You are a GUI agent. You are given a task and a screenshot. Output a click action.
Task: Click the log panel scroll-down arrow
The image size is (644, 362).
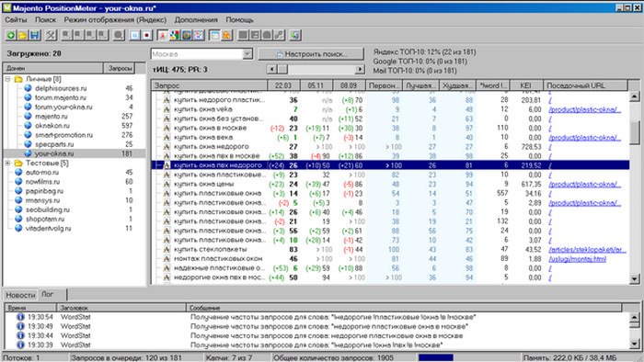click(x=634, y=344)
